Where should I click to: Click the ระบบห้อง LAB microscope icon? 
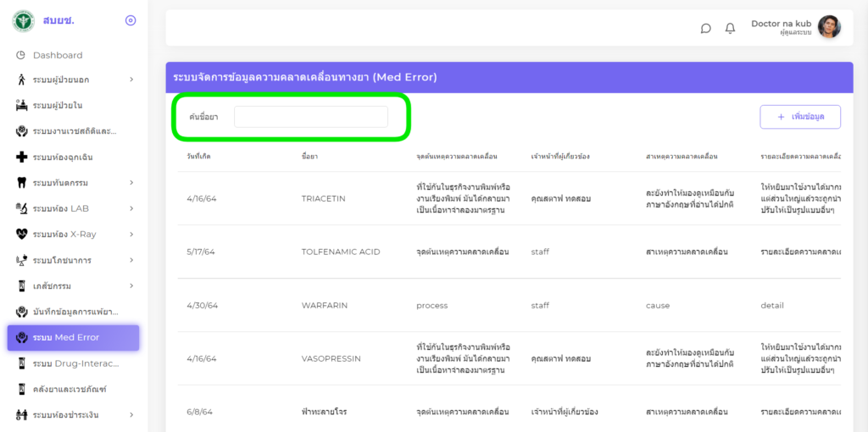click(21, 208)
